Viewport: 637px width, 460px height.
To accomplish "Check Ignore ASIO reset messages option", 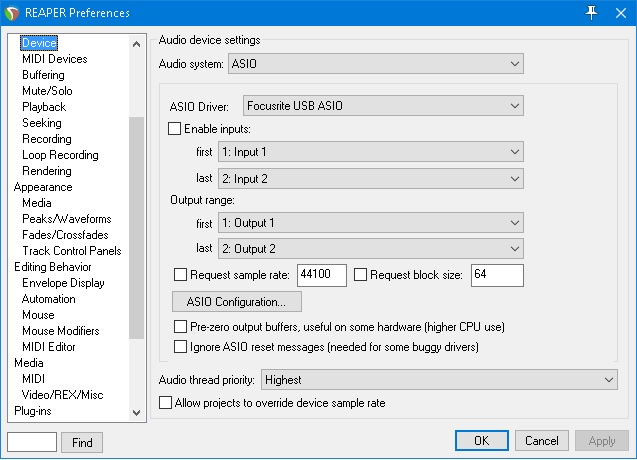I will (x=180, y=347).
